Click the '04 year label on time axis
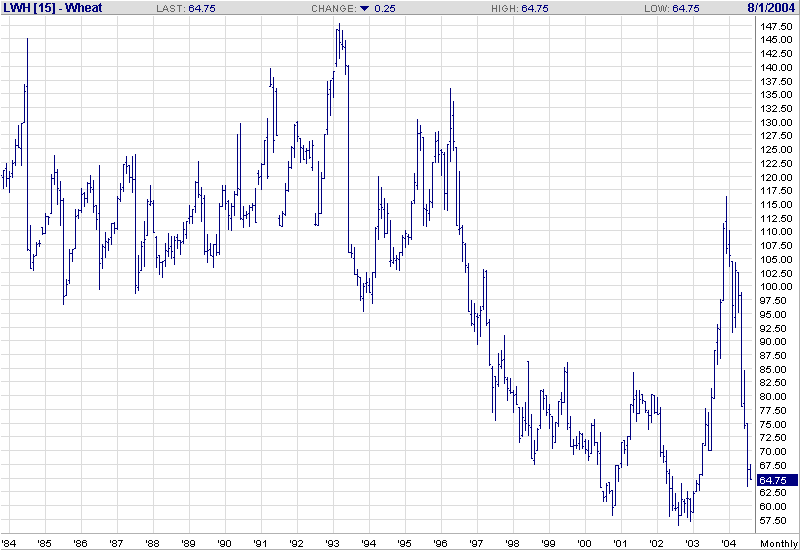 point(729,543)
